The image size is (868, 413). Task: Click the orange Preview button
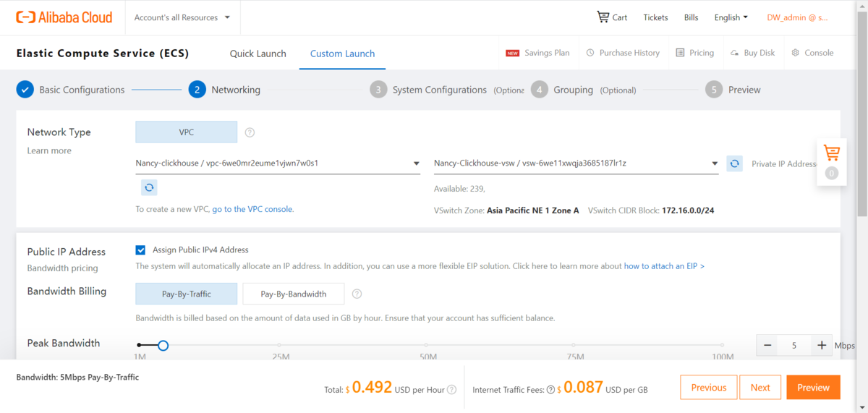[813, 387]
